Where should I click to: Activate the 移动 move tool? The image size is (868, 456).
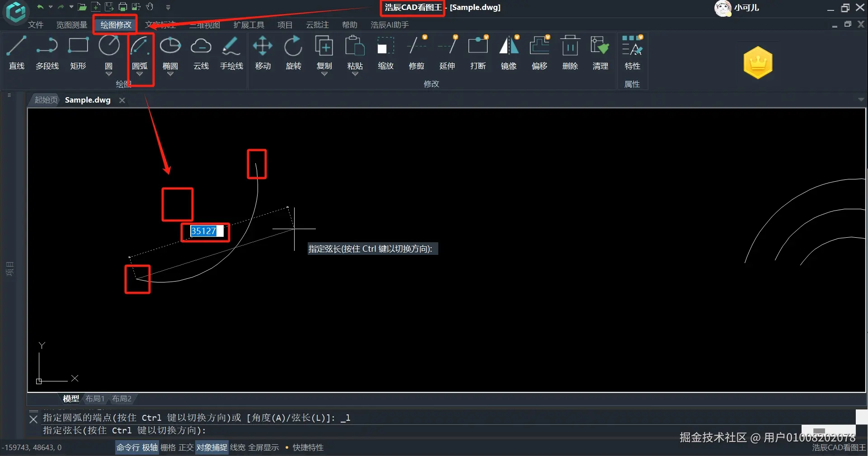(x=263, y=53)
